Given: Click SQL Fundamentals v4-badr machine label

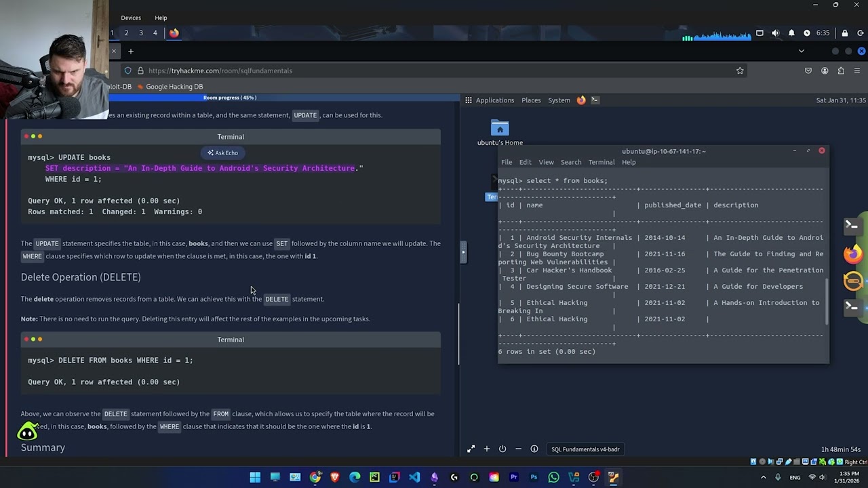Looking at the screenshot, I should tap(585, 449).
